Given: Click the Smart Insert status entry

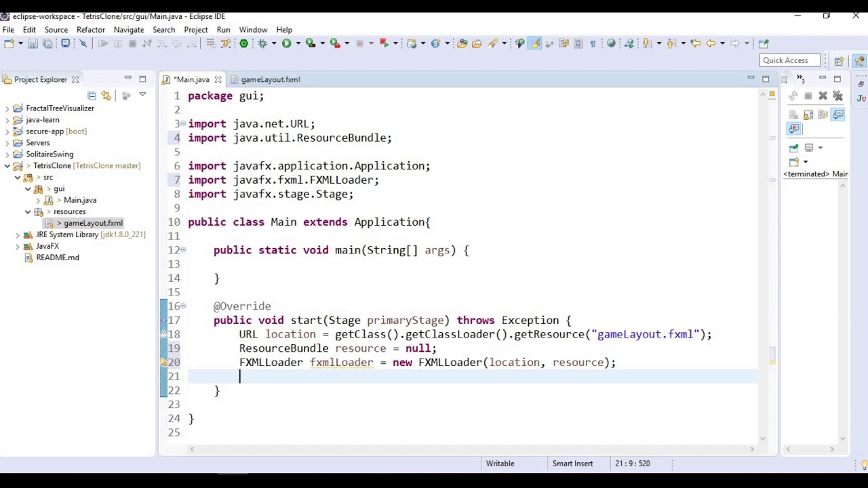Looking at the screenshot, I should pyautogui.click(x=572, y=464).
